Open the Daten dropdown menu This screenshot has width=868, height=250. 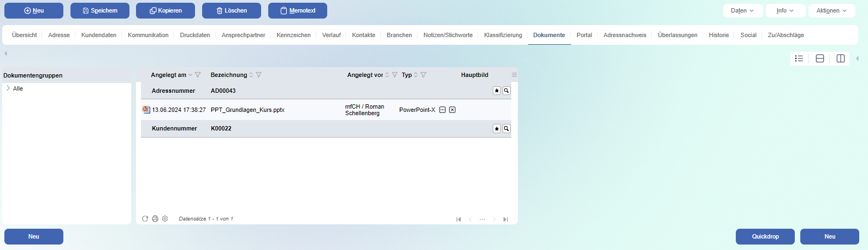pos(742,10)
